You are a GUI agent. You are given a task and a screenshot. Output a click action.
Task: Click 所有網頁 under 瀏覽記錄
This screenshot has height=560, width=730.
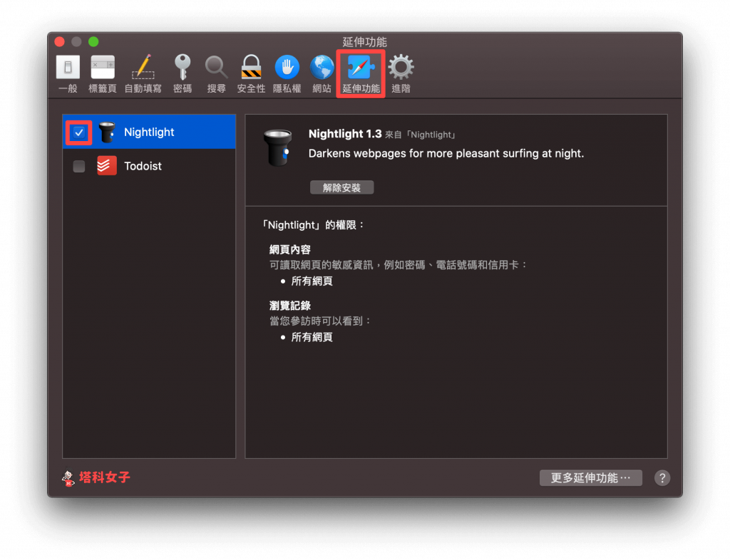pyautogui.click(x=312, y=337)
